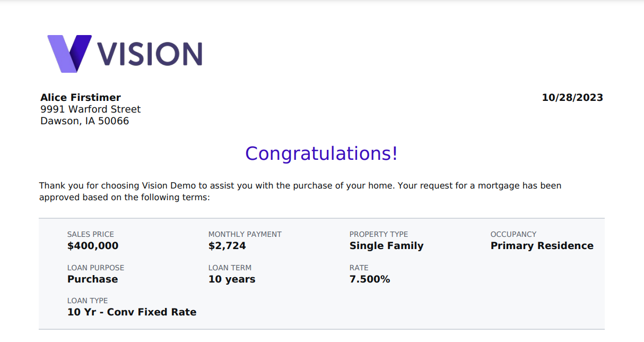Click the LOAN TYPE label
The height and width of the screenshot is (342, 644).
click(x=88, y=301)
